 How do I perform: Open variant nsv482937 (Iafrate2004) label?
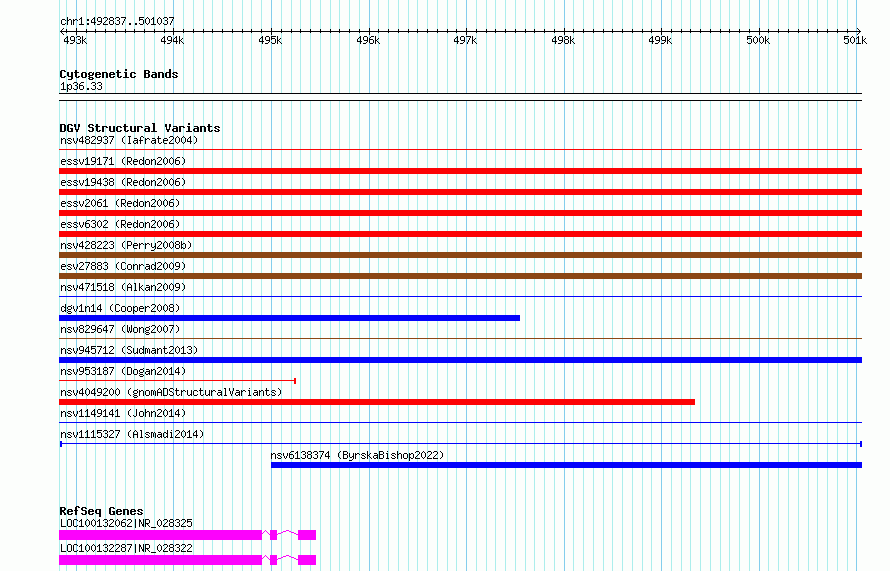129,140
